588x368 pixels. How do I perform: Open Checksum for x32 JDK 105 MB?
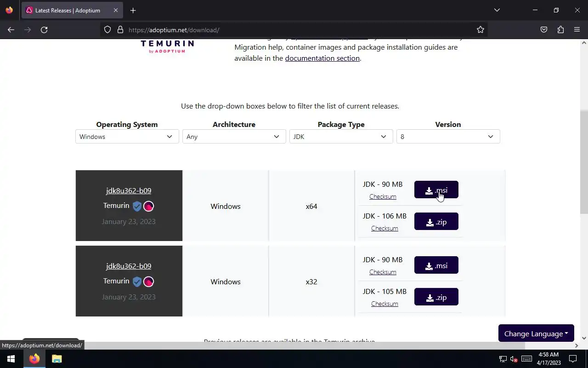click(x=384, y=304)
